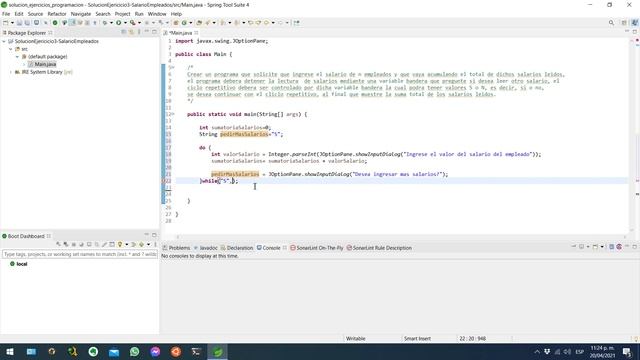
Task: Switch to SonarLint Rule Description tab
Action: tap(379, 248)
